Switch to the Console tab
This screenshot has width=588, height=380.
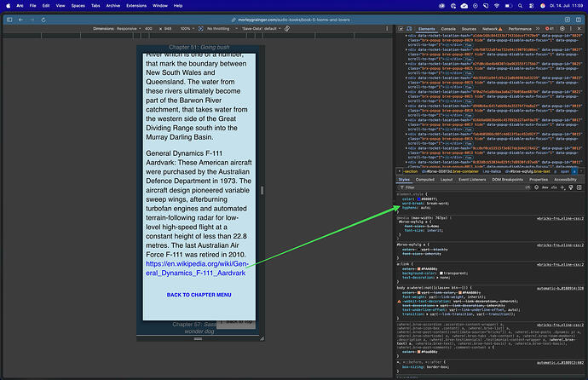pos(448,29)
